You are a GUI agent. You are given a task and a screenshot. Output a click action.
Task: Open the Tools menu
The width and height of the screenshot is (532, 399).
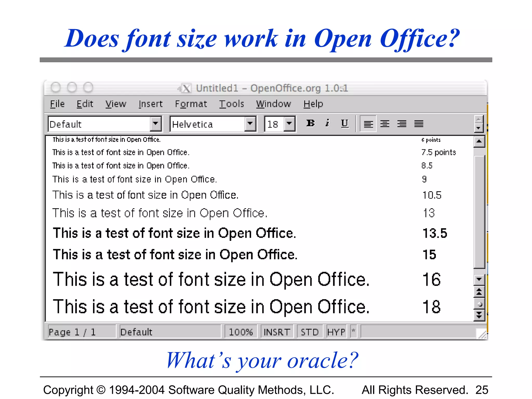231,104
